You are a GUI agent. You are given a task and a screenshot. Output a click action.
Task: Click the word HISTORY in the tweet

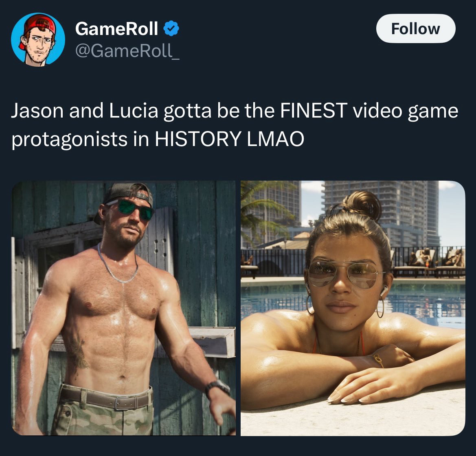pyautogui.click(x=198, y=139)
